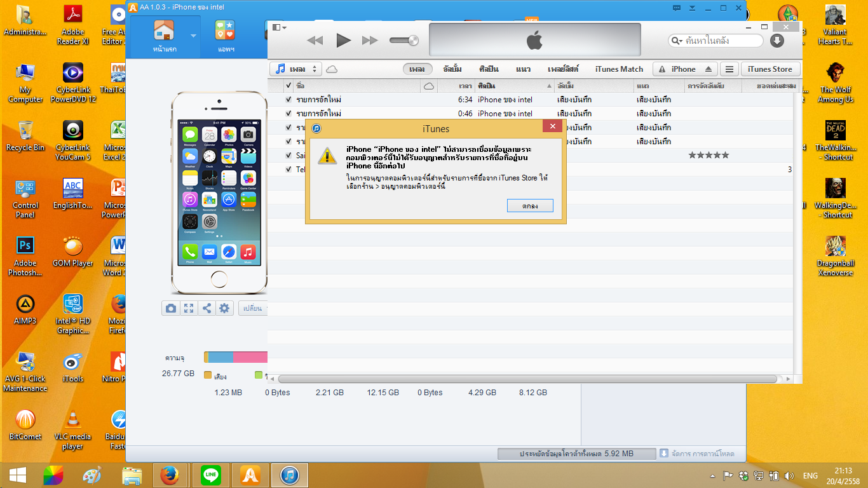Open iTunes downloads arrow icon
The width and height of the screenshot is (868, 488).
pyautogui.click(x=776, y=41)
